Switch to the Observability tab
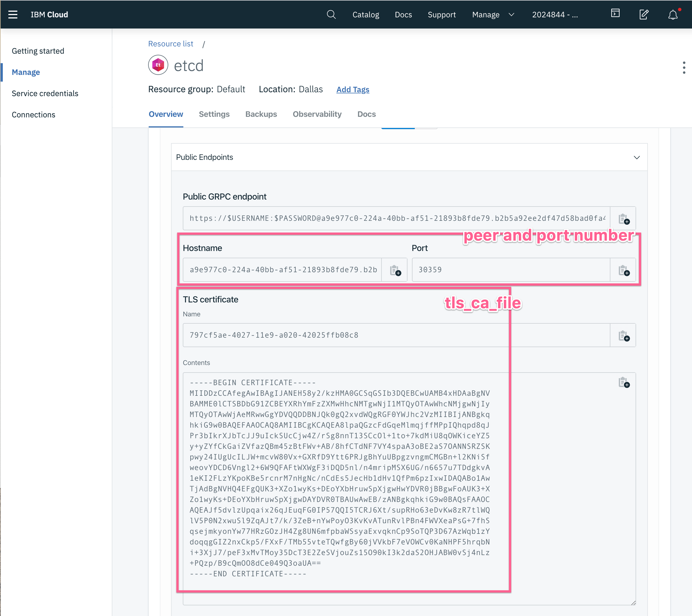Screen dimensions: 692x616 tap(317, 114)
